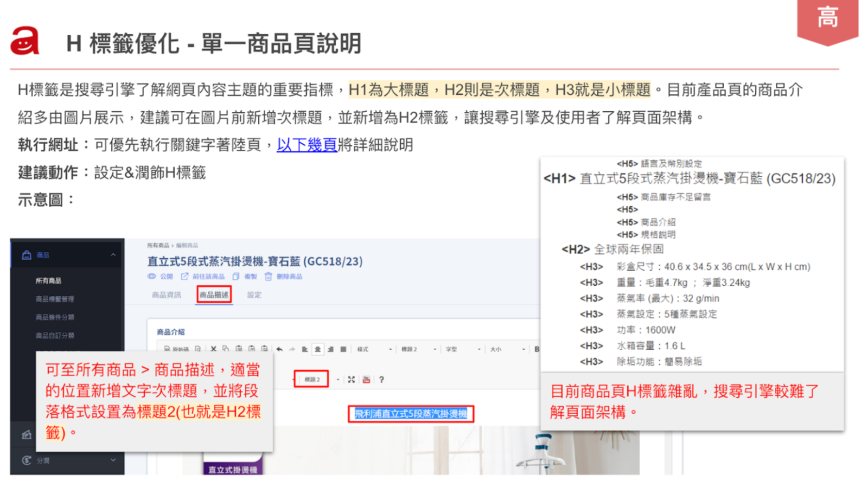Click the ticket icon above 分潤

point(27,434)
